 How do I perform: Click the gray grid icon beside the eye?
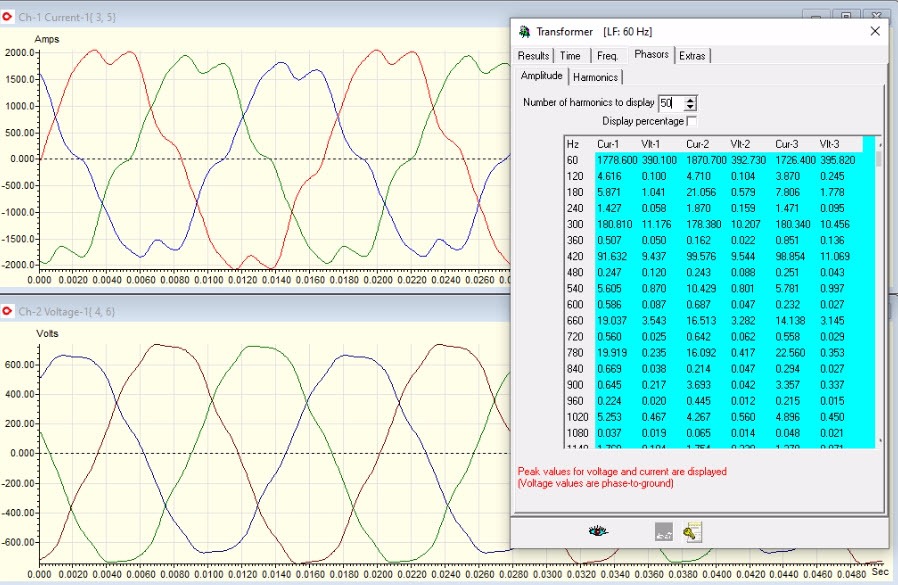point(662,532)
